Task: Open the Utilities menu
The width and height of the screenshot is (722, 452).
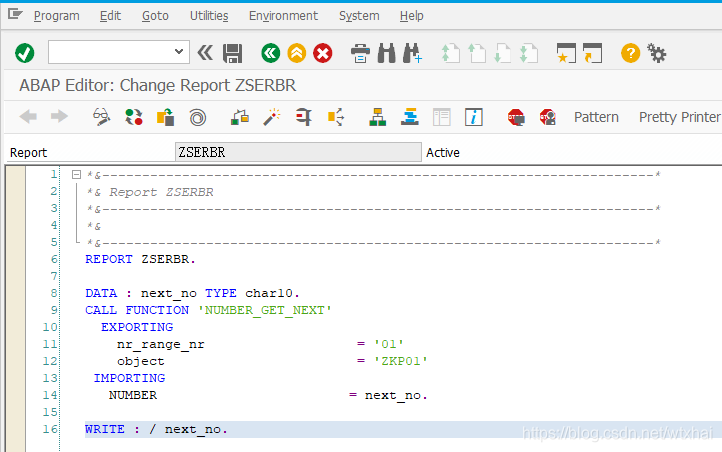Action: (x=209, y=16)
